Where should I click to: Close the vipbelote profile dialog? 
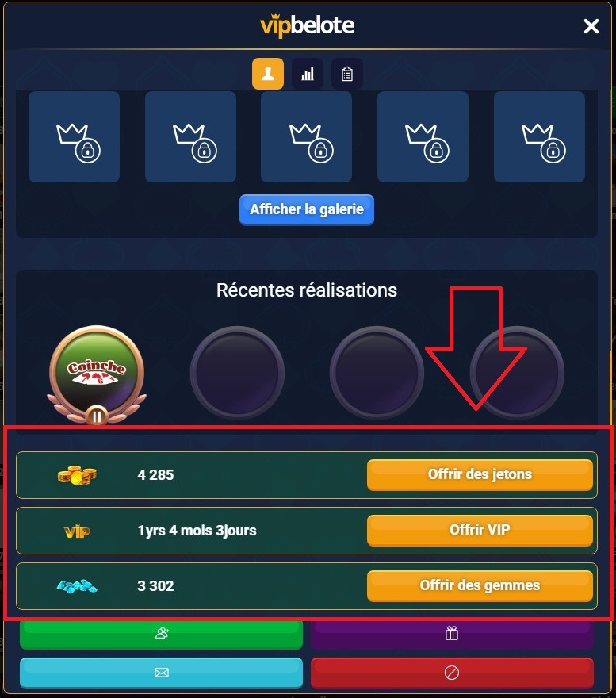pos(591,26)
